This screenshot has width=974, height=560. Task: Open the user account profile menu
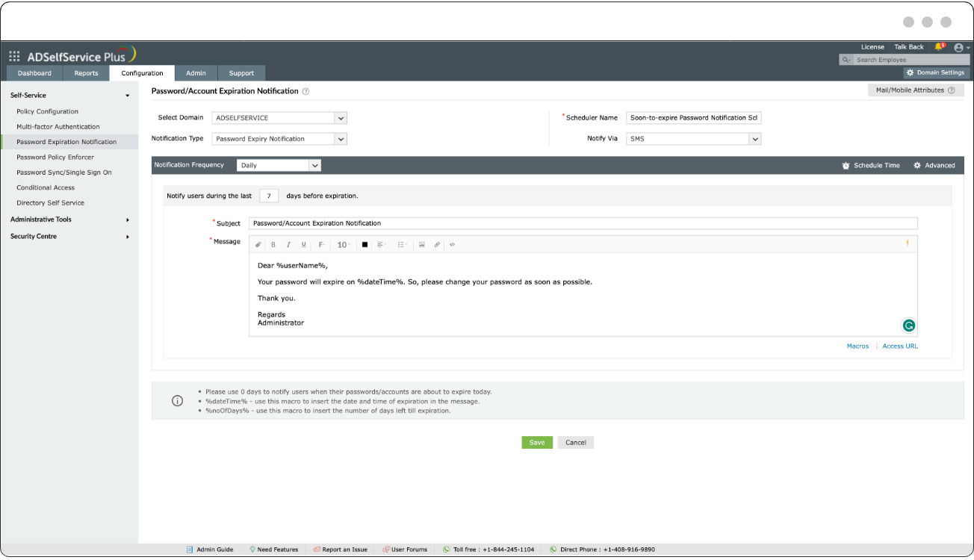point(960,47)
